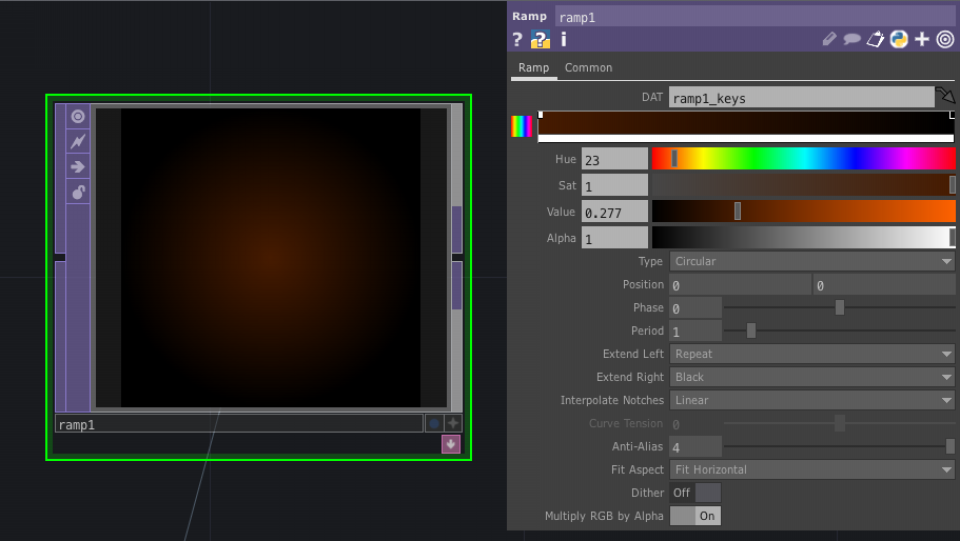Open Interpolate Notches dropdown showing Linear
The height and width of the screenshot is (541, 960).
[812, 400]
